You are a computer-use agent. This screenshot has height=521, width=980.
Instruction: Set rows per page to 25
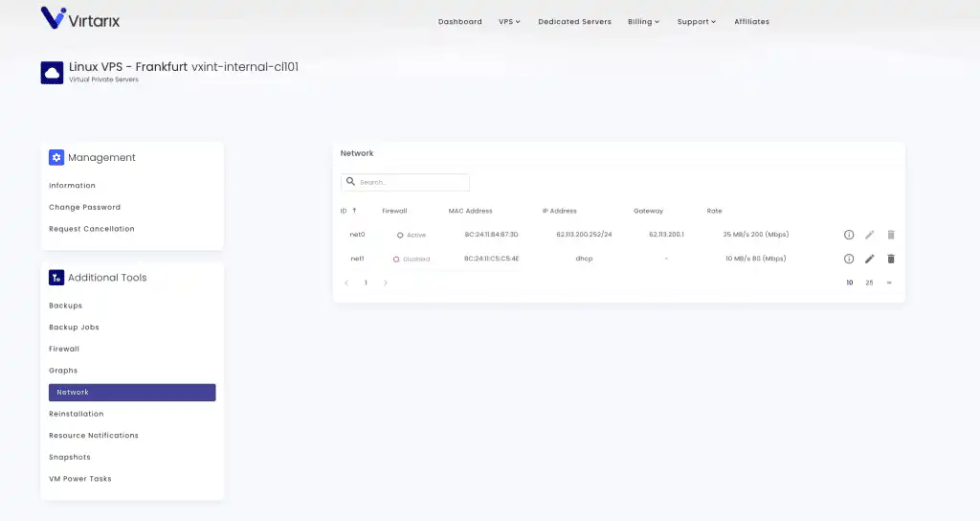(869, 283)
